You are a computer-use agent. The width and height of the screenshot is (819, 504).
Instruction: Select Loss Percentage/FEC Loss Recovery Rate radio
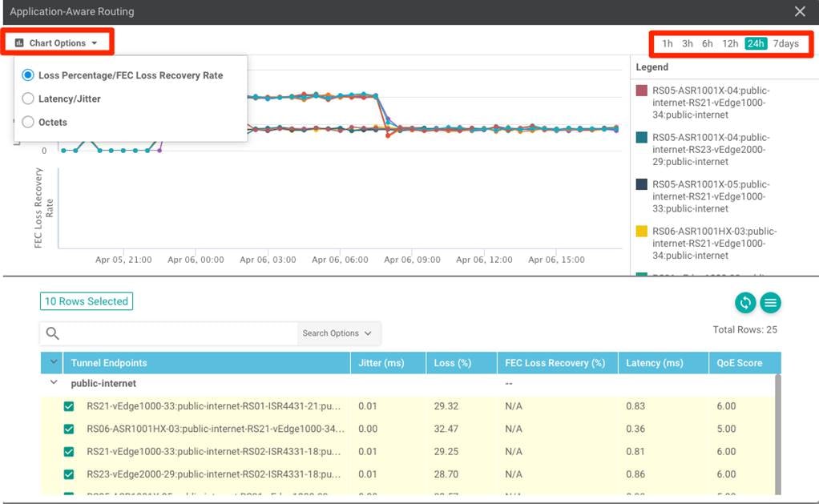click(28, 75)
